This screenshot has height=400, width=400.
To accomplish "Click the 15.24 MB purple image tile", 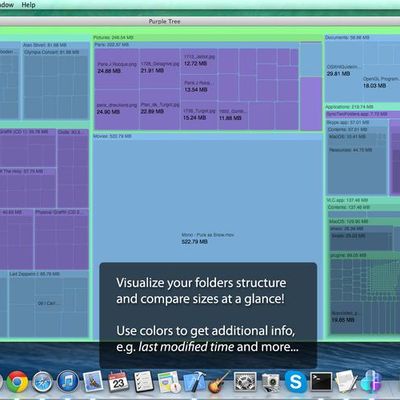I will point(199,115).
